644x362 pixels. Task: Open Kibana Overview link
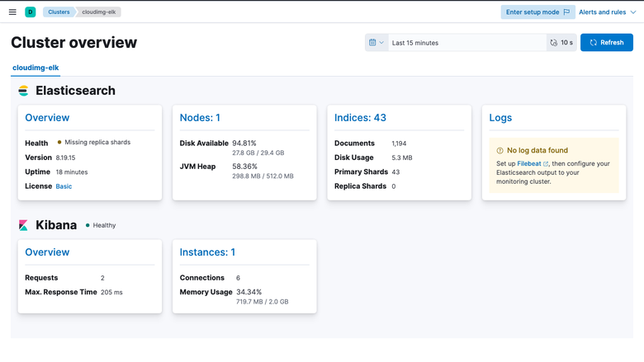[x=47, y=252]
